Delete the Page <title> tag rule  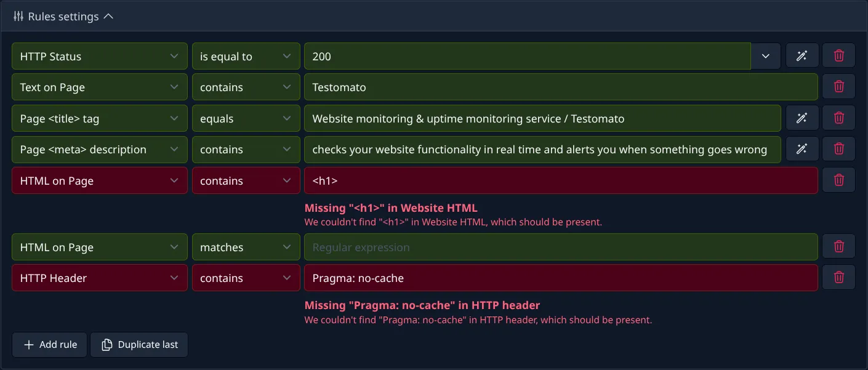tap(838, 118)
